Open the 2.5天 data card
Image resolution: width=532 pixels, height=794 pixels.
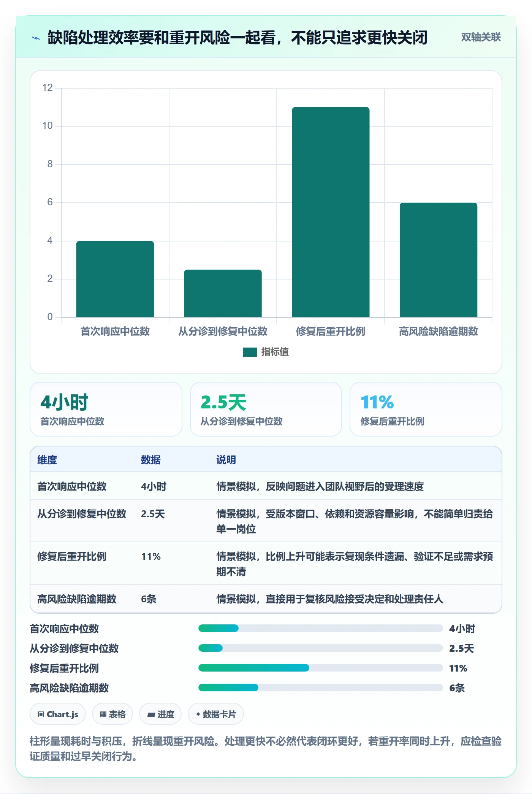pos(266,409)
